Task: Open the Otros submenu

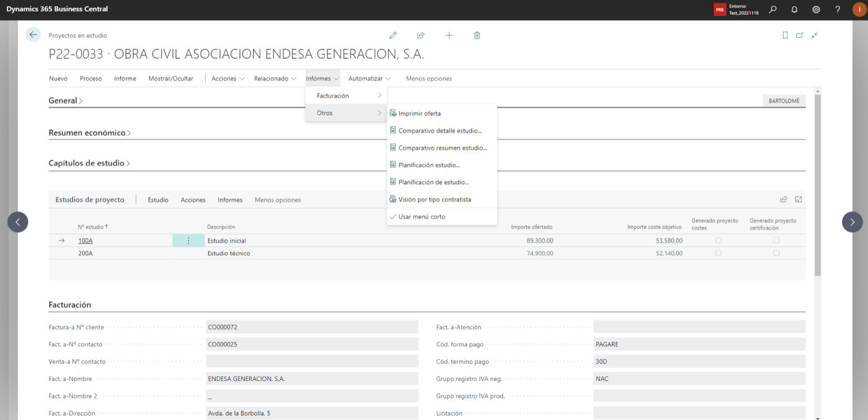Action: coord(346,113)
